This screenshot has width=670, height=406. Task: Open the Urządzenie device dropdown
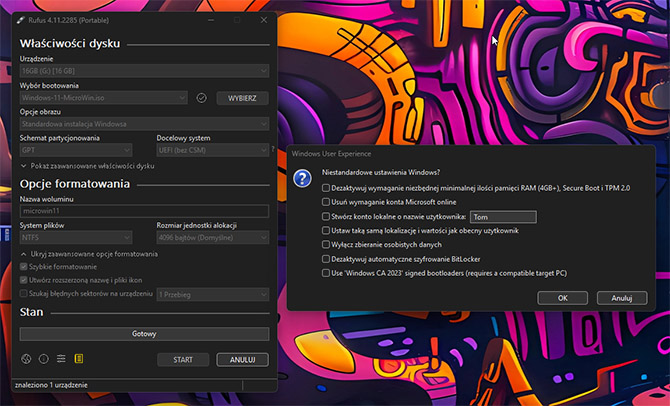coord(144,71)
